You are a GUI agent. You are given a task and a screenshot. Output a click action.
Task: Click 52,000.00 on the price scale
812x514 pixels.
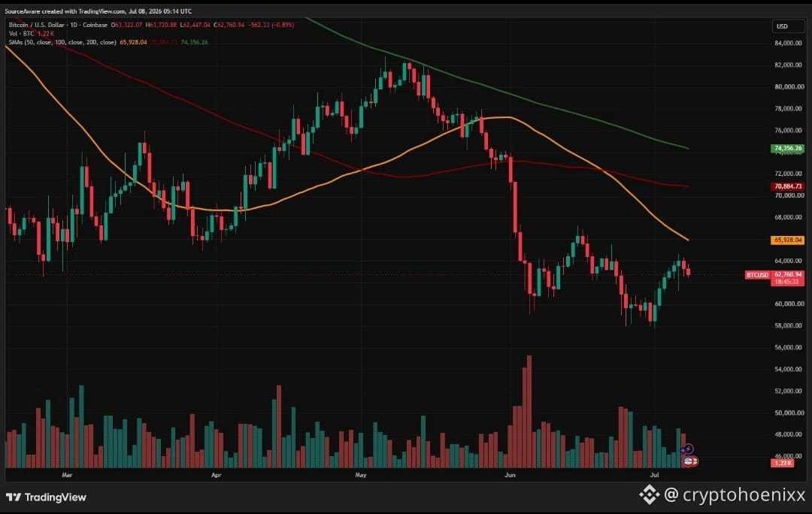click(789, 391)
